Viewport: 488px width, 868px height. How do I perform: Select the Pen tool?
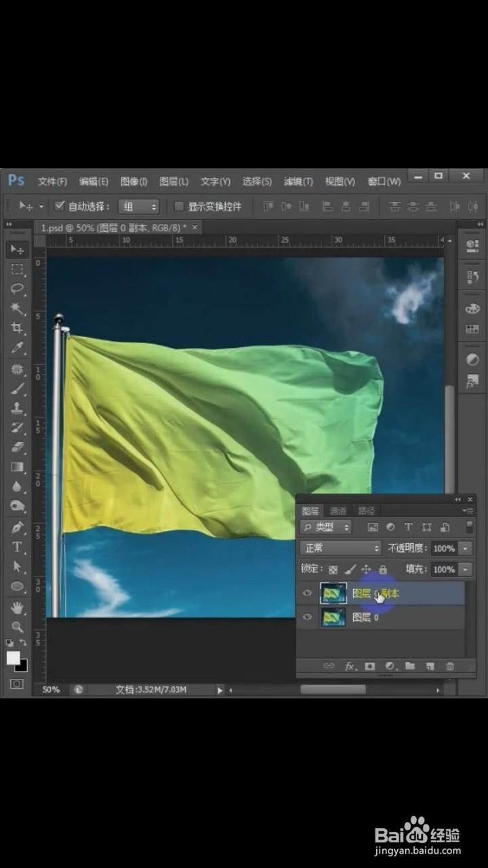[17, 528]
